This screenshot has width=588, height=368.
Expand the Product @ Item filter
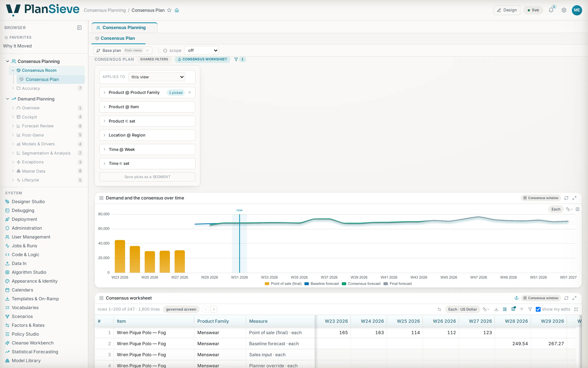point(147,107)
